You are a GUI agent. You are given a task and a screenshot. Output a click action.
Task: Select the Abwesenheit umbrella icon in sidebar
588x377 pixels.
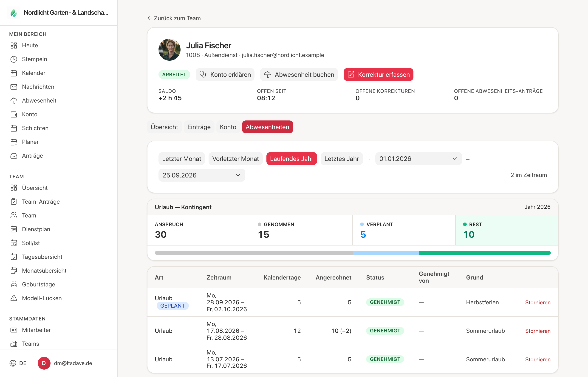(14, 101)
